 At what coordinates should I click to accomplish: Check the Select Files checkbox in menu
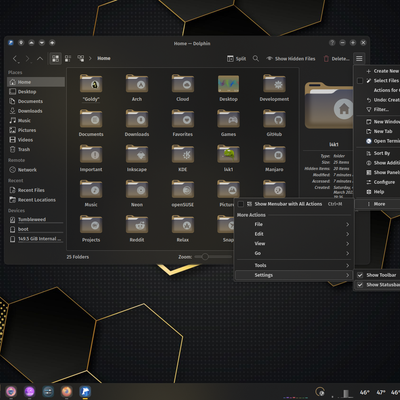click(x=360, y=81)
